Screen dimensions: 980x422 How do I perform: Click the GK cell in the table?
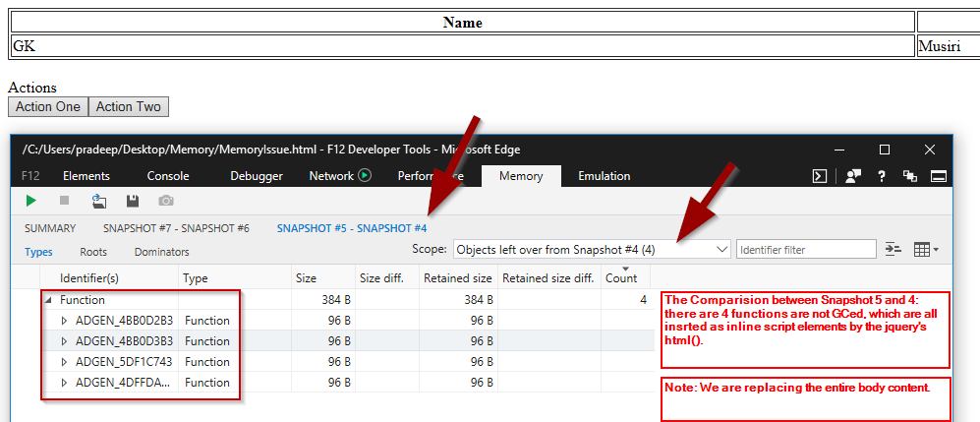[x=463, y=46]
